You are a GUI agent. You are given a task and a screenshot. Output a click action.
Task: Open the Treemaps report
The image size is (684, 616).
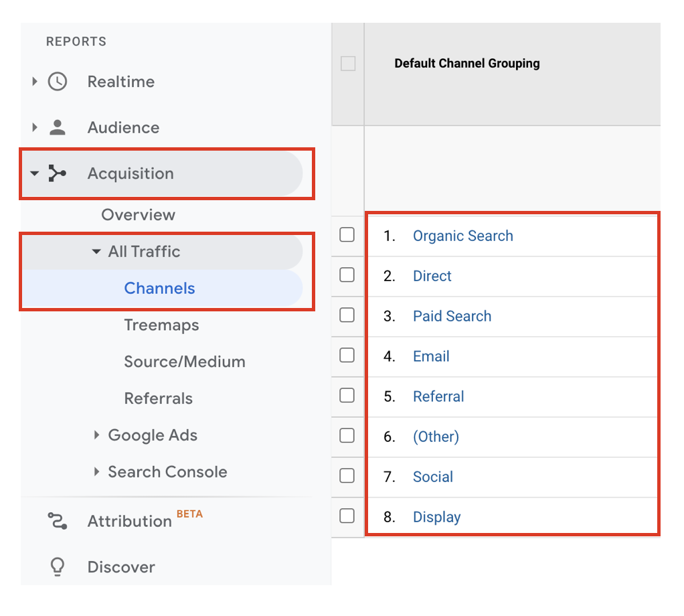click(161, 325)
